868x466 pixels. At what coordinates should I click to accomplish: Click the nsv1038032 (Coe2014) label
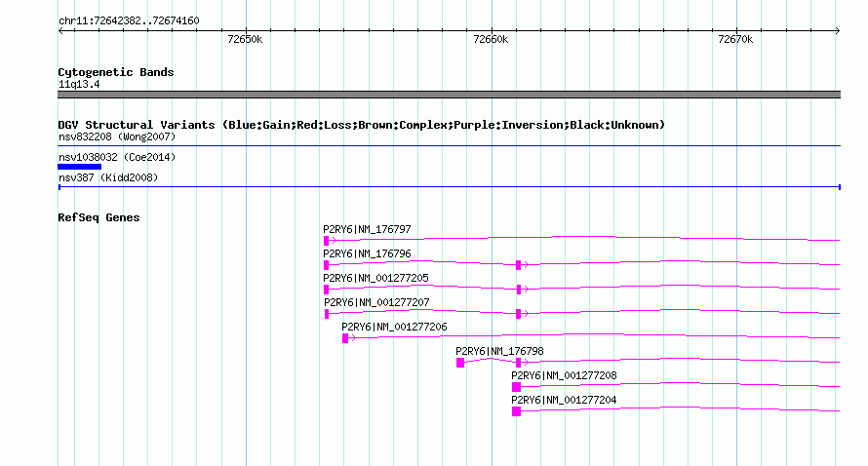(117, 157)
